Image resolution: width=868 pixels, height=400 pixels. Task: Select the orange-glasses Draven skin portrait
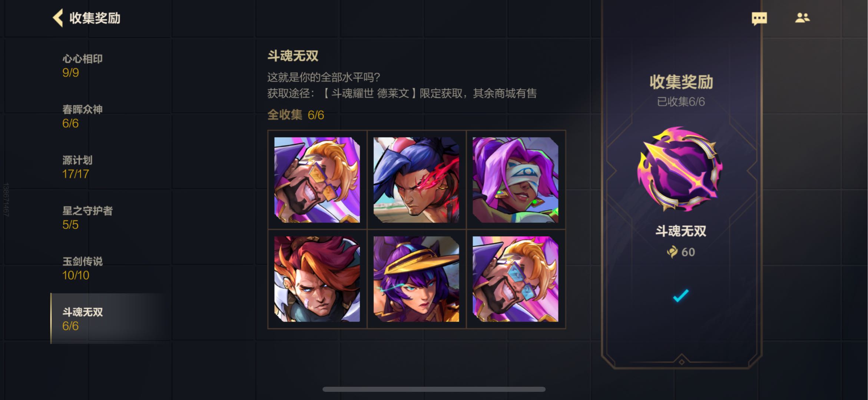click(317, 180)
